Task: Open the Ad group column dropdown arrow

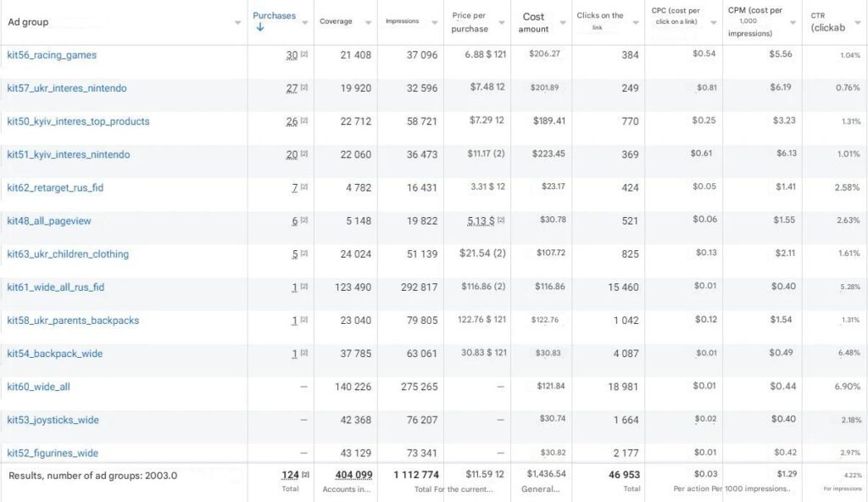Action: point(238,23)
